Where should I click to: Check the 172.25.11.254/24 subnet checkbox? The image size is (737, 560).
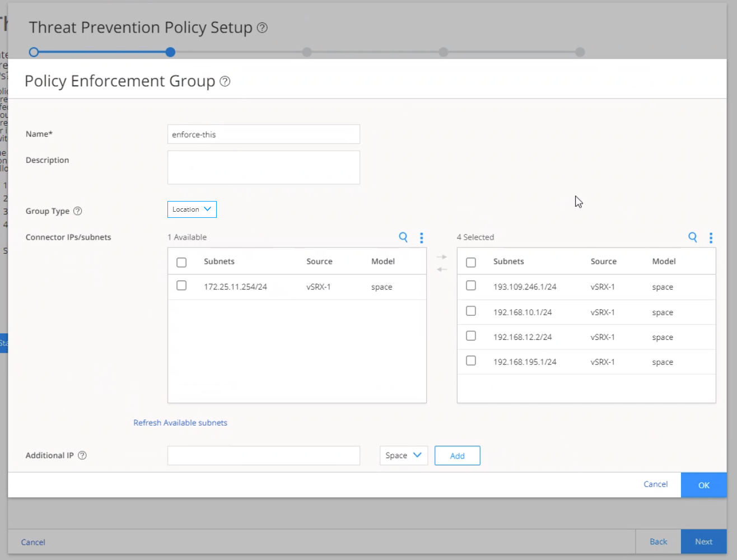[181, 286]
